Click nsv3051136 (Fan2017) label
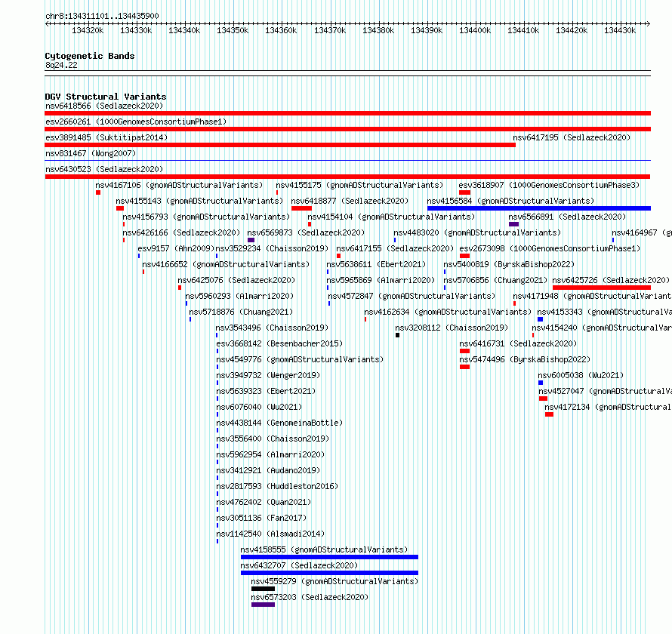 point(261,518)
